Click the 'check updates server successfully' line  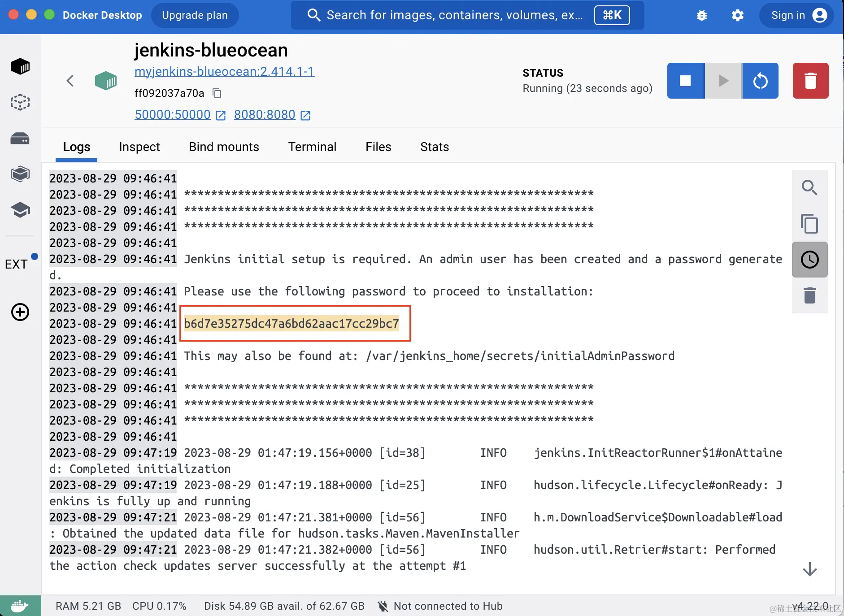pos(413,558)
